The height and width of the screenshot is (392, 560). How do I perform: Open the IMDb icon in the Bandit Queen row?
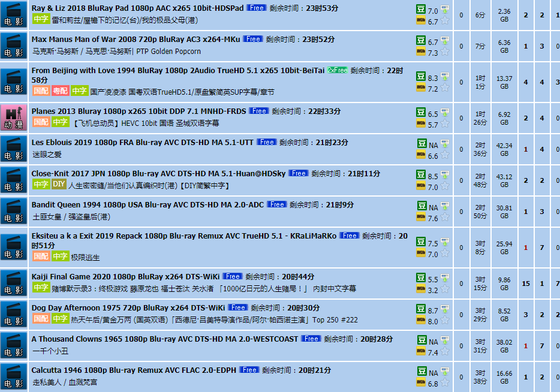421,216
